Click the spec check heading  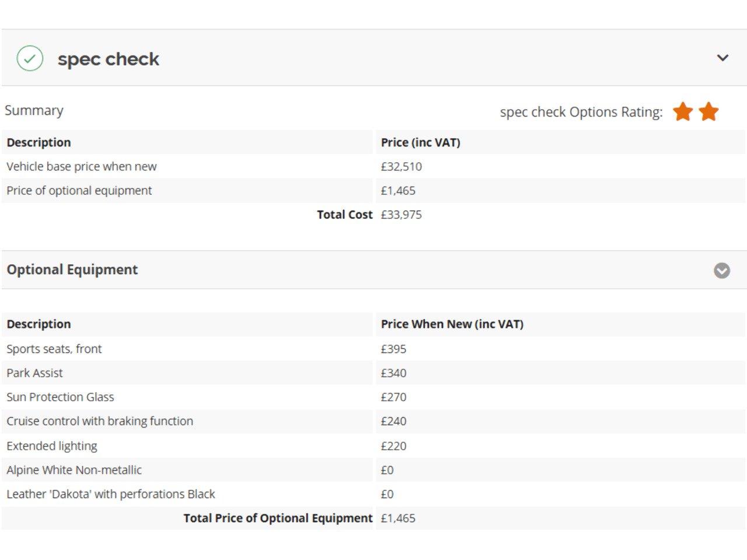[x=109, y=59]
